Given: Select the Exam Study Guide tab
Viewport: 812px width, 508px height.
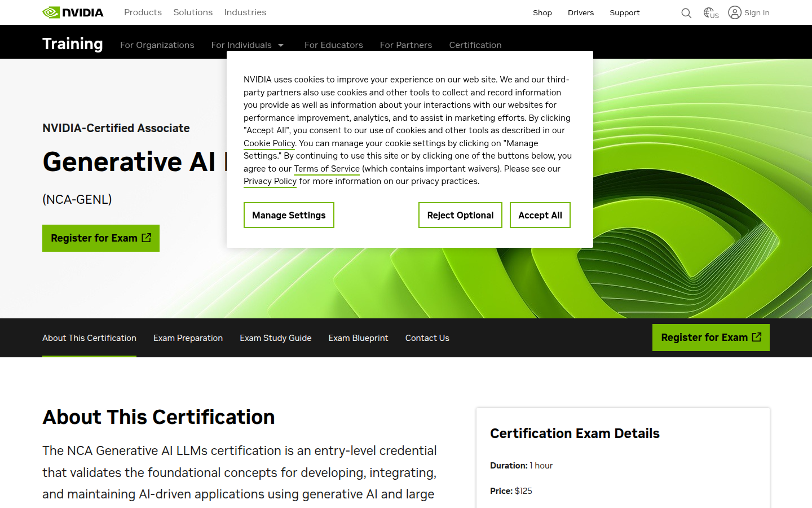Looking at the screenshot, I should 276,338.
